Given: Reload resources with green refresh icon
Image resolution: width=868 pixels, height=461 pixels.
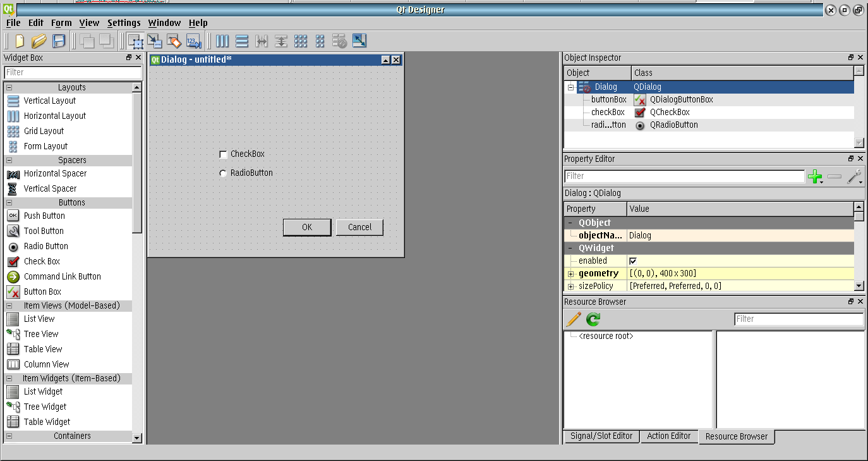Looking at the screenshot, I should pos(593,319).
